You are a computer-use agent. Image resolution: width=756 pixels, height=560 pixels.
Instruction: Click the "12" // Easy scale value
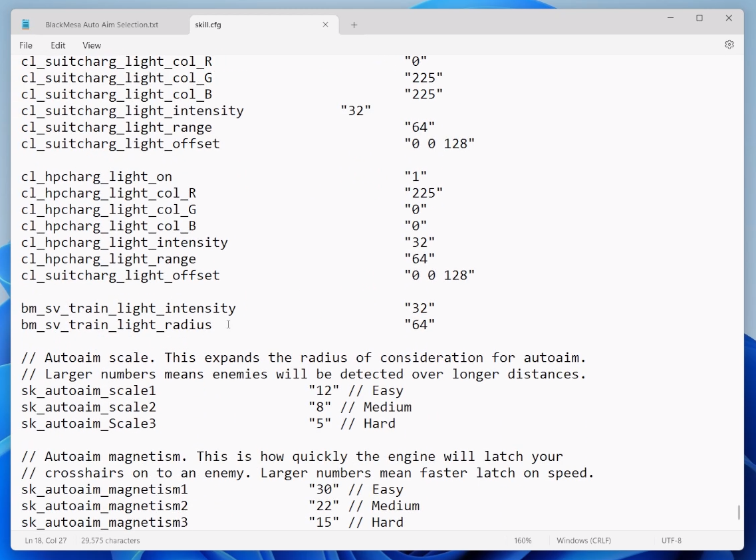coord(356,390)
